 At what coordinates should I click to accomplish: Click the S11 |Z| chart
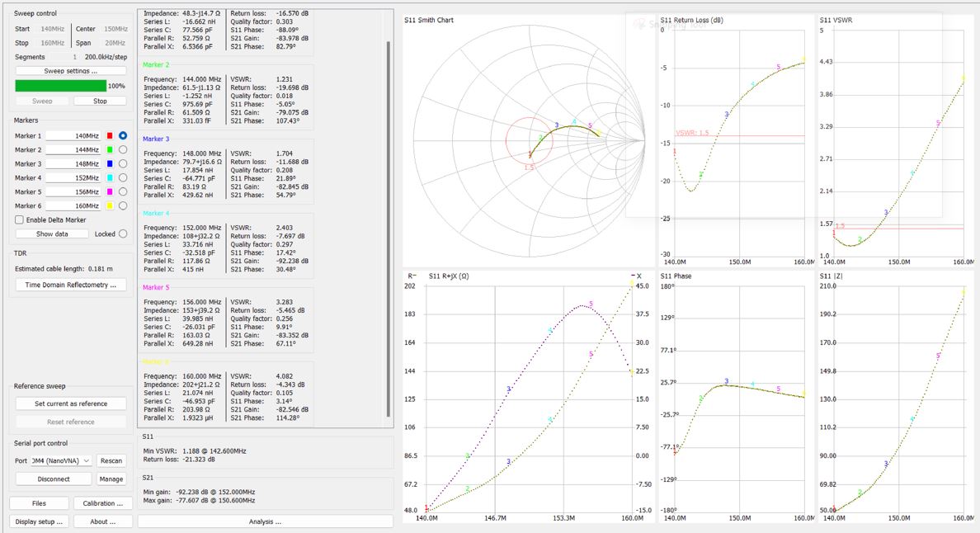pyautogui.click(x=896, y=398)
